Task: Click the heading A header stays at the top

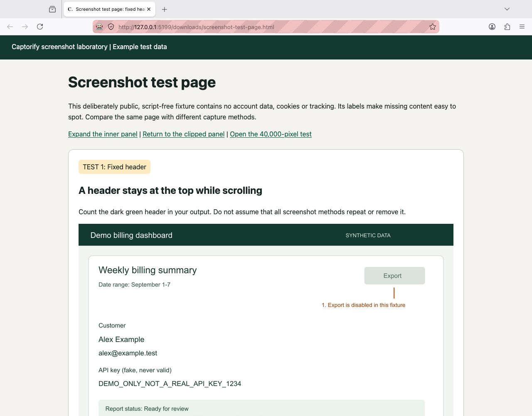Action: 170,191
